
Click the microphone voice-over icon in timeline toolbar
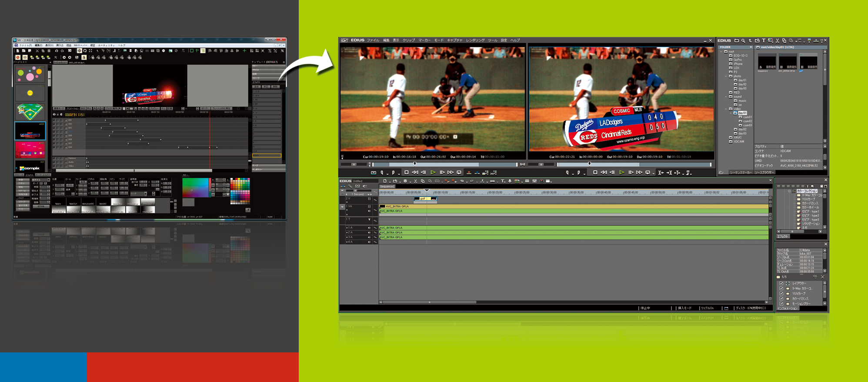click(510, 181)
